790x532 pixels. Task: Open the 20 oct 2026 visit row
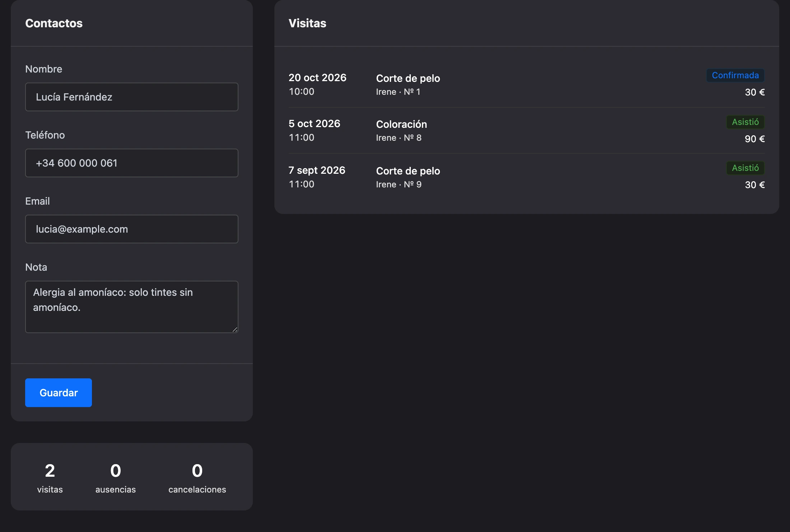pos(527,84)
